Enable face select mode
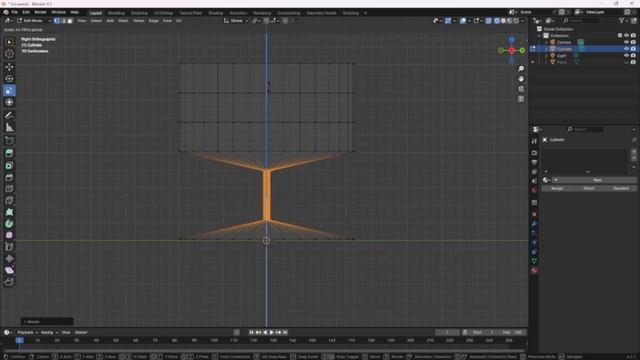This screenshot has height=360, width=640. click(70, 21)
